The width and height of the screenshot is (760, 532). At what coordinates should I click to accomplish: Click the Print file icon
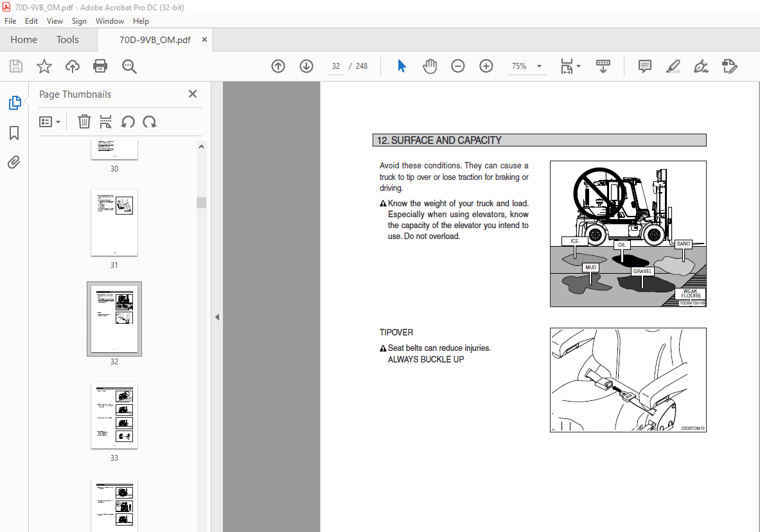pos(100,66)
